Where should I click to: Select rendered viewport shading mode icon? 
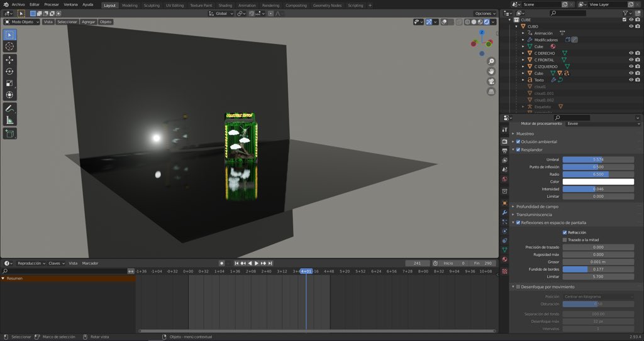[487, 22]
